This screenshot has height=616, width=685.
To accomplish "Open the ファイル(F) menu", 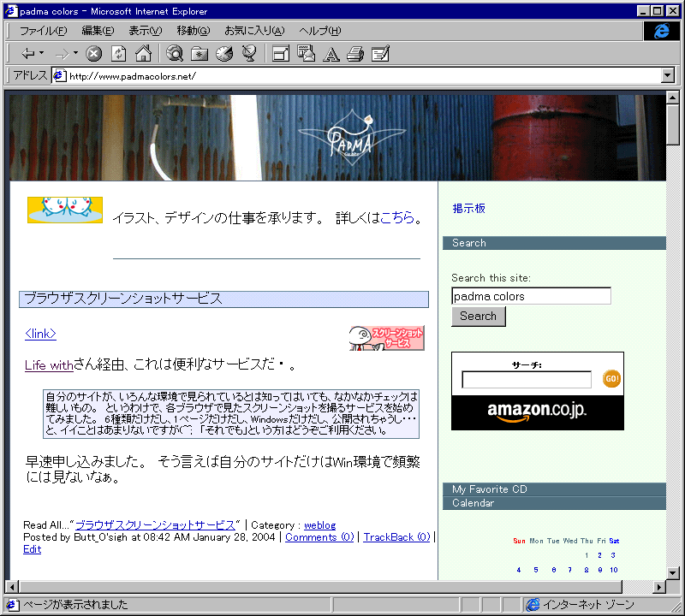I will (x=44, y=31).
